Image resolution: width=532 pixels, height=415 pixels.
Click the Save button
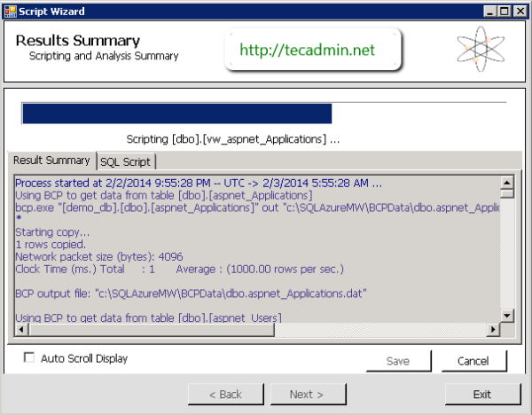coord(397,361)
